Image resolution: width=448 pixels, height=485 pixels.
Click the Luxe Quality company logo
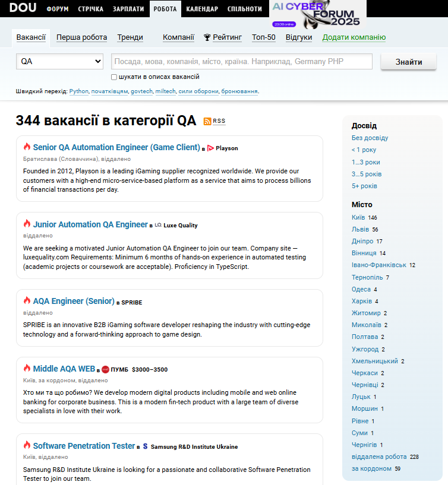(158, 225)
